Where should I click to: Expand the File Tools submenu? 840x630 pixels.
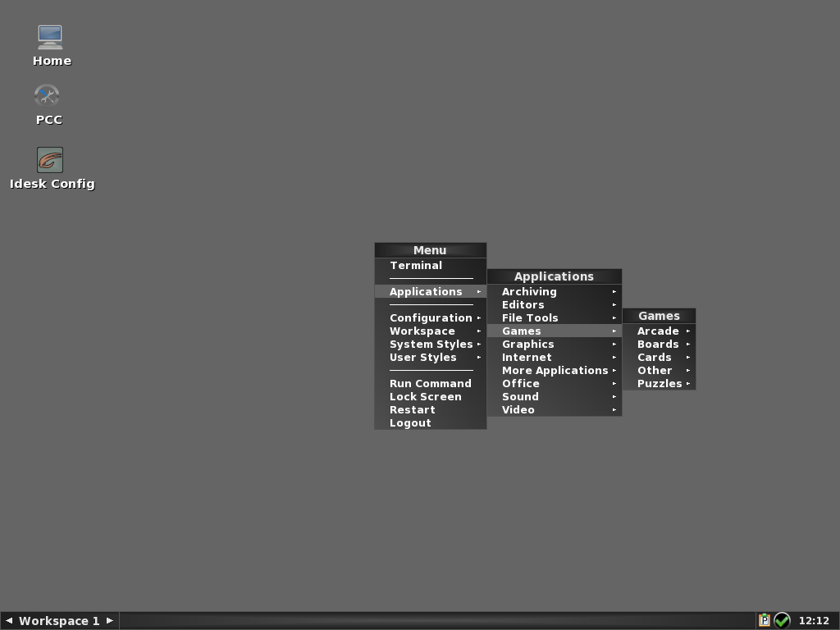coord(555,317)
